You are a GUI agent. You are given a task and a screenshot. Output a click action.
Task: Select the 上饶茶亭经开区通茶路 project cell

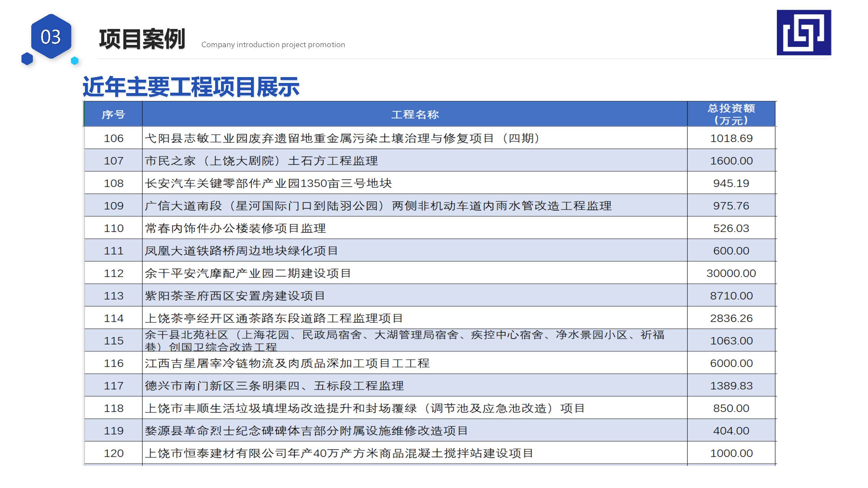[415, 318]
